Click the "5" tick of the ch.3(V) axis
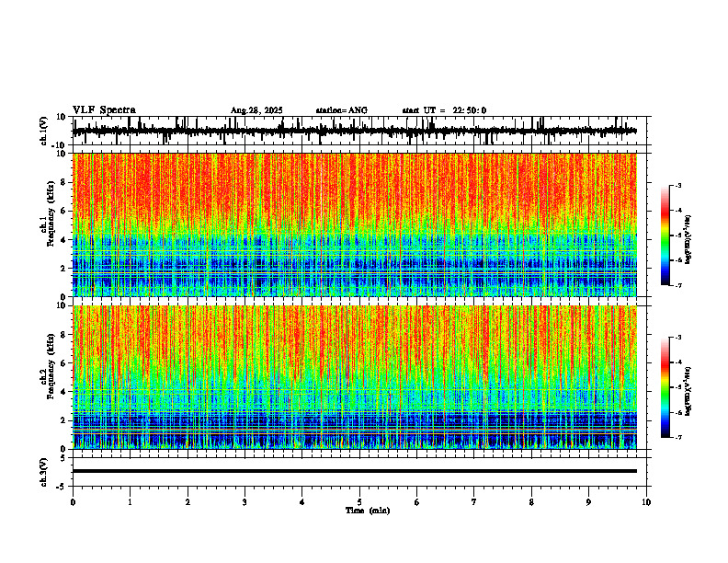 pos(63,458)
